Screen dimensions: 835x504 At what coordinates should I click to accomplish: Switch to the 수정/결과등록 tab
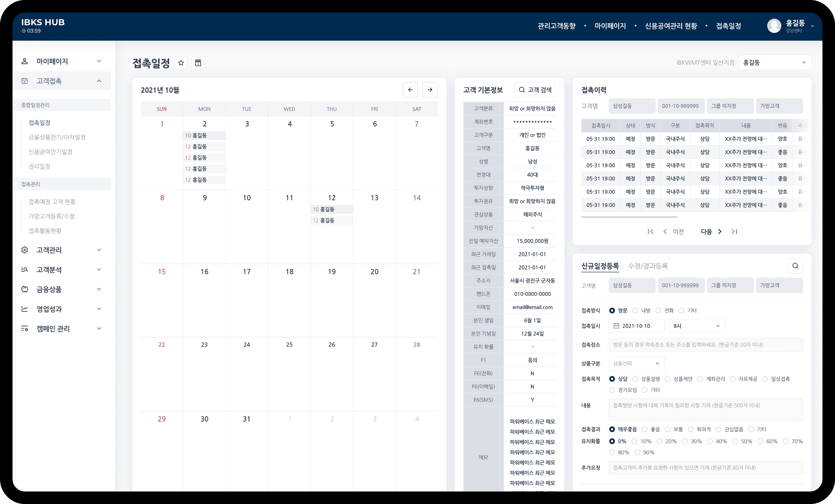point(647,266)
